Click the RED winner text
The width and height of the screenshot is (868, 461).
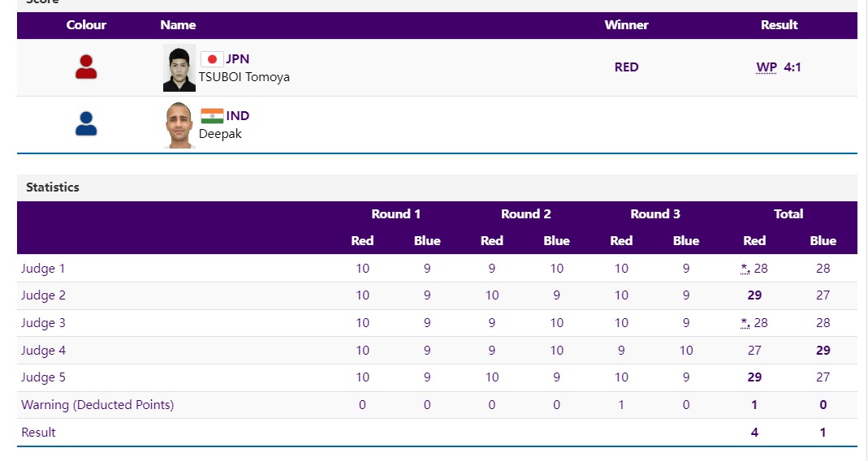click(x=626, y=67)
